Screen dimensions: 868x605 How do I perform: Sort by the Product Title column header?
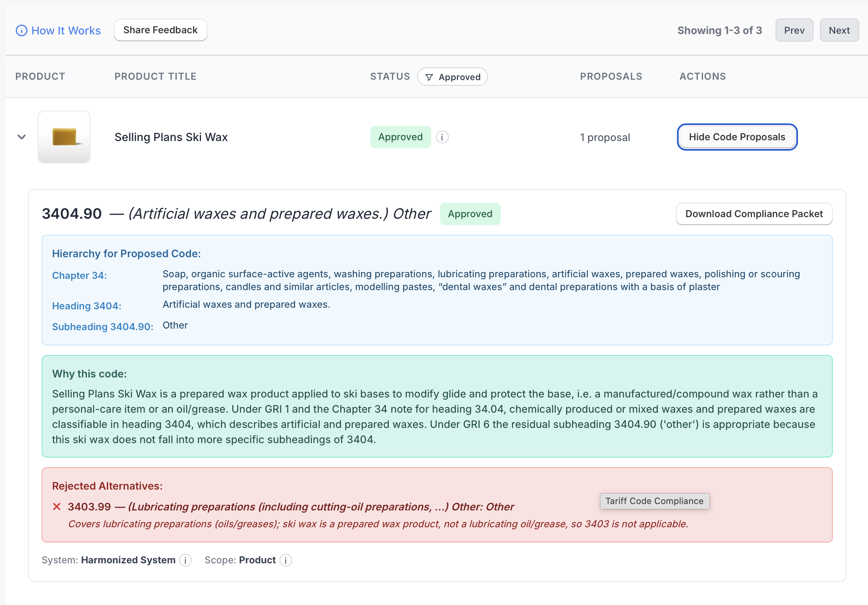coord(155,76)
